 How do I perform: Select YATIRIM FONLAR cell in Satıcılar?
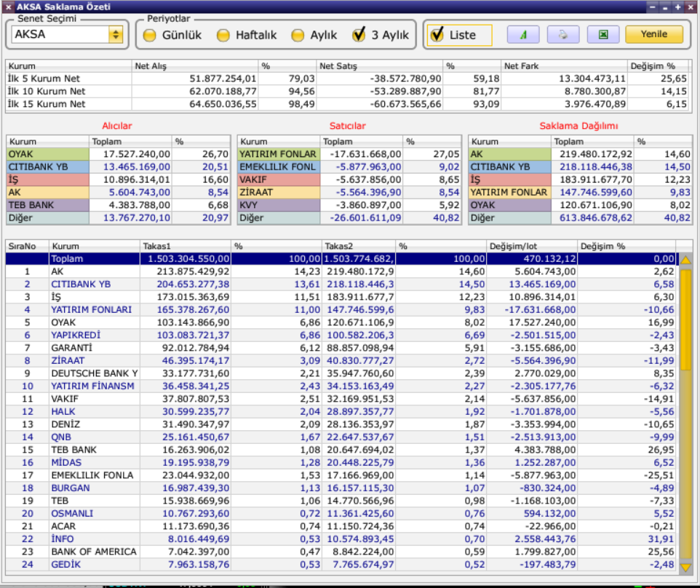[279, 154]
